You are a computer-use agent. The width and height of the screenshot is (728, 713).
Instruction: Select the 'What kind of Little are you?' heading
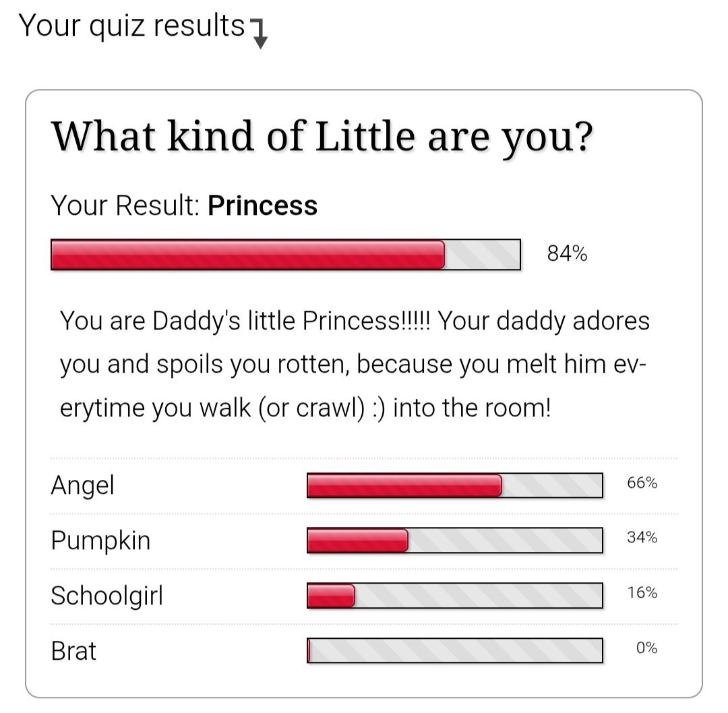tap(322, 137)
